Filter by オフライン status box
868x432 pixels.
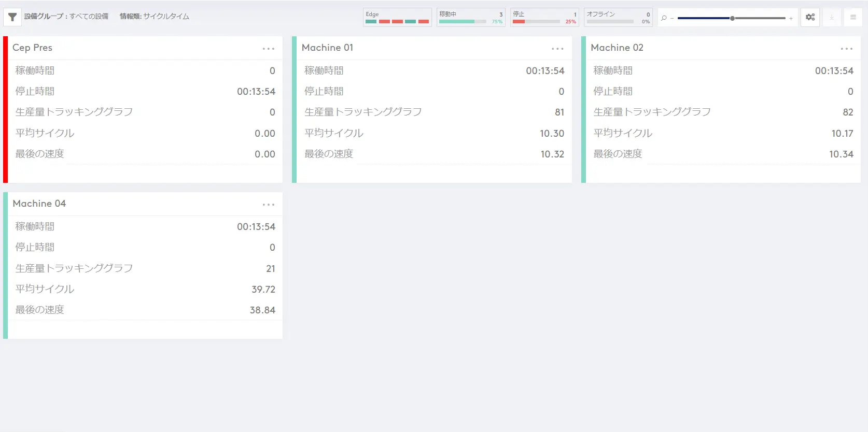[618, 17]
